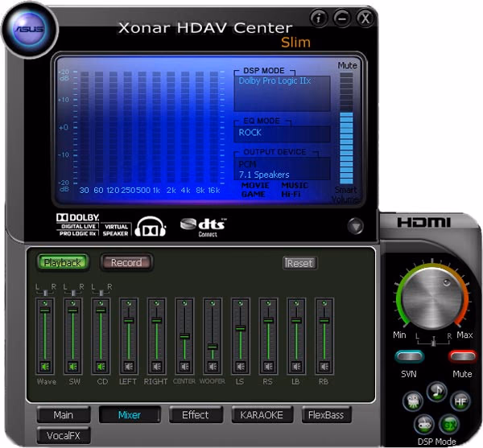The image size is (483, 448).
Task: Click the Dolby Pro Logic IIx logo
Action: pyautogui.click(x=77, y=233)
